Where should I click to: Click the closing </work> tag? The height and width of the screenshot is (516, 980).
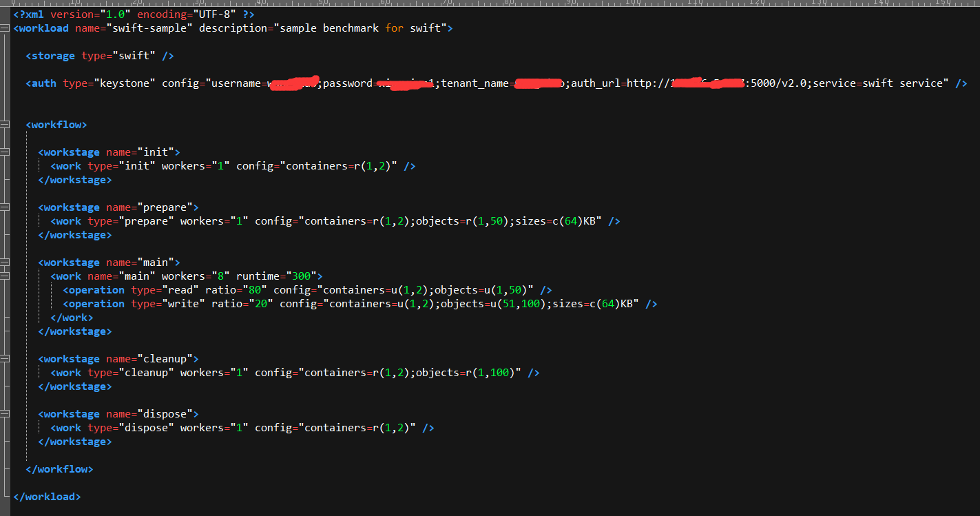pyautogui.click(x=72, y=318)
